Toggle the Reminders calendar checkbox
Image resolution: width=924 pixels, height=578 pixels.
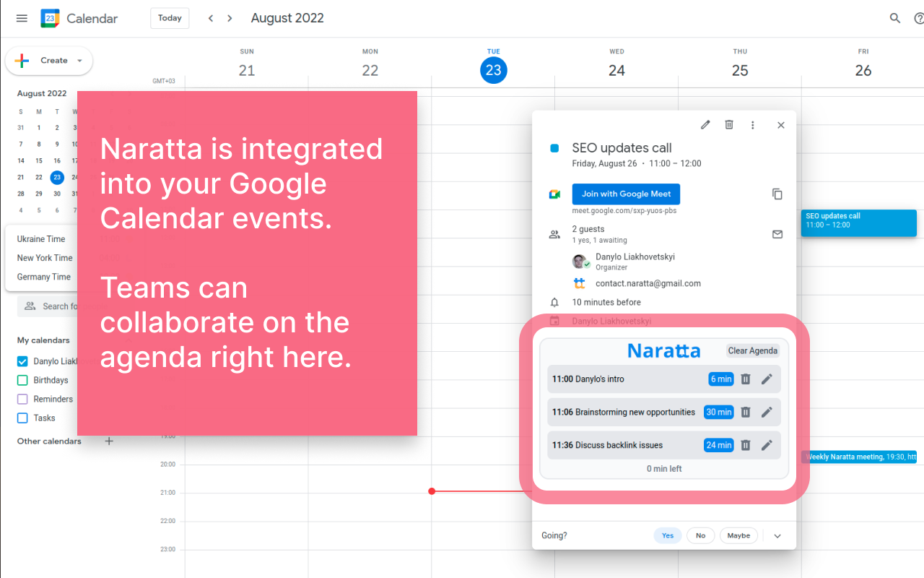pos(22,399)
